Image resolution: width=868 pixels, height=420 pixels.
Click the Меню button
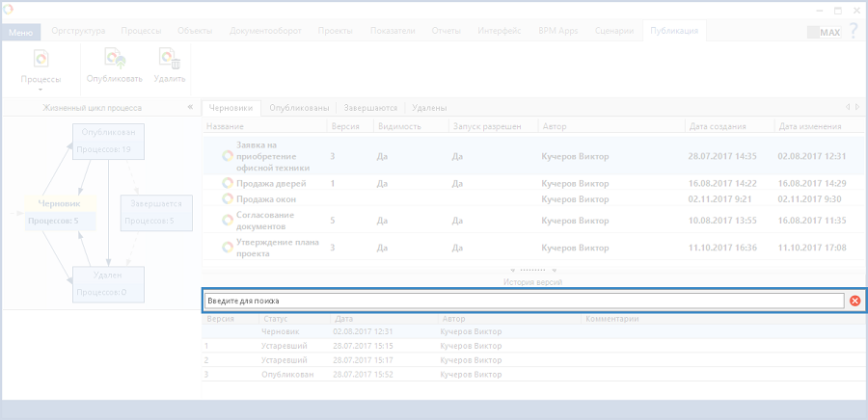pyautogui.click(x=20, y=32)
